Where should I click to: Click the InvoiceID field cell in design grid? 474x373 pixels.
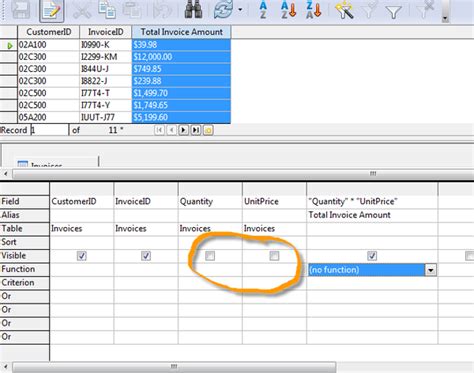[x=146, y=201]
